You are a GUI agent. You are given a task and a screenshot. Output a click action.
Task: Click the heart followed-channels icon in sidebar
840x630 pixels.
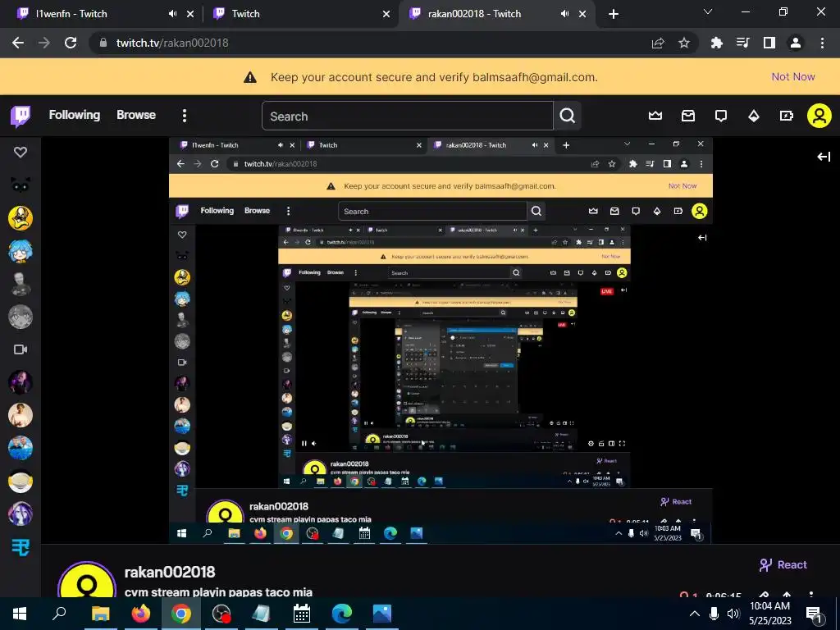pyautogui.click(x=21, y=152)
